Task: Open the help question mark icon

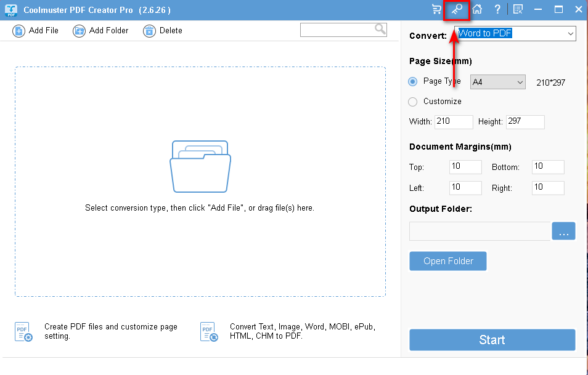Action: coord(497,9)
